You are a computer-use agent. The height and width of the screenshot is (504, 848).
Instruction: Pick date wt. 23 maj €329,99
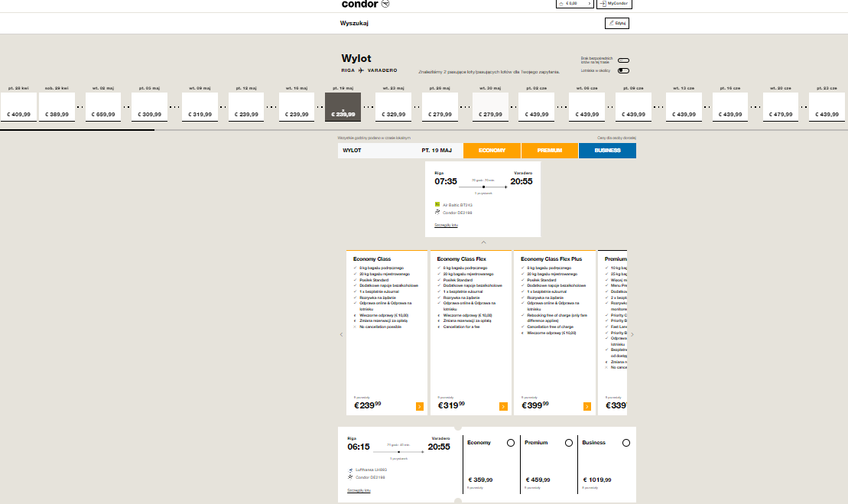coord(393,106)
